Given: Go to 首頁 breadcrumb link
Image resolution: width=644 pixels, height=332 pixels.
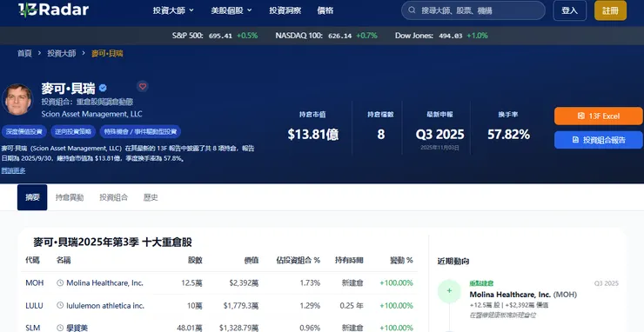Looking at the screenshot, I should 24,53.
